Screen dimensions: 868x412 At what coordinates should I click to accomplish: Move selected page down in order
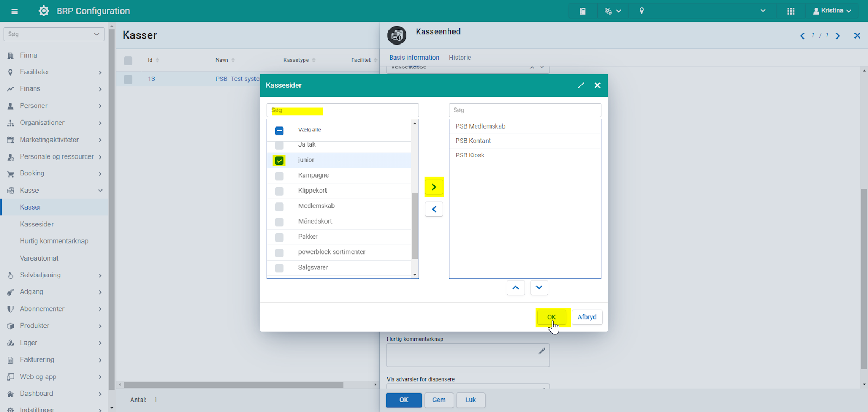(x=539, y=288)
